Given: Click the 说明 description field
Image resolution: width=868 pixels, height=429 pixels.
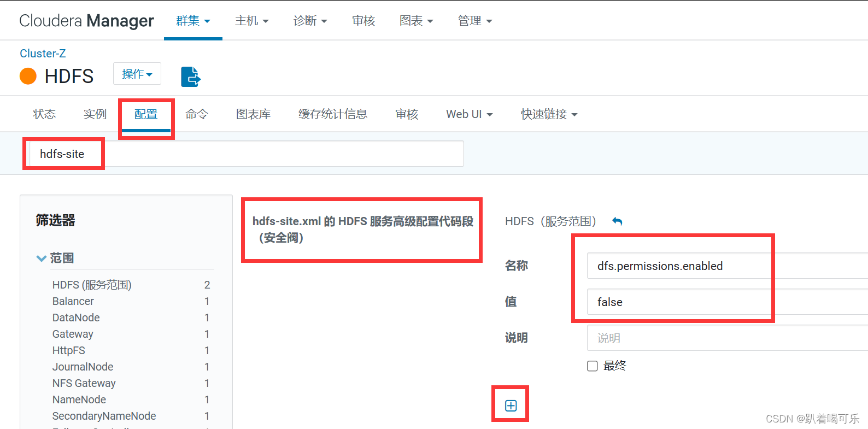Looking at the screenshot, I should [x=727, y=338].
